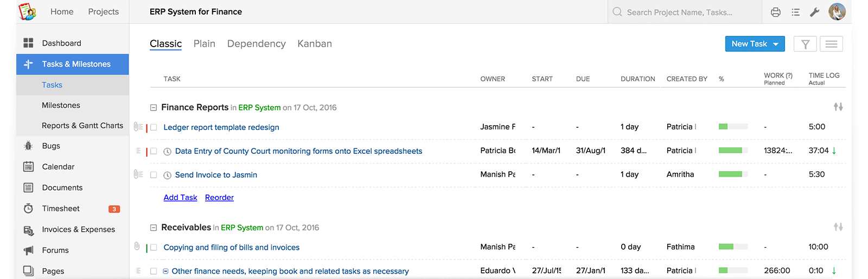Open the Bugs section via its bug icon
This screenshot has width=868, height=279.
(x=28, y=146)
